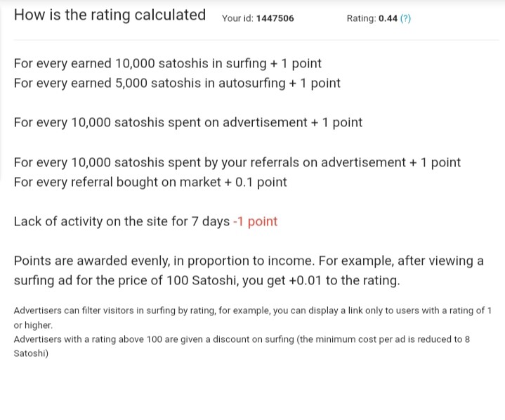This screenshot has height=420, width=505.
Task: Click the '+ 0.1 point' text
Action: 256,183
